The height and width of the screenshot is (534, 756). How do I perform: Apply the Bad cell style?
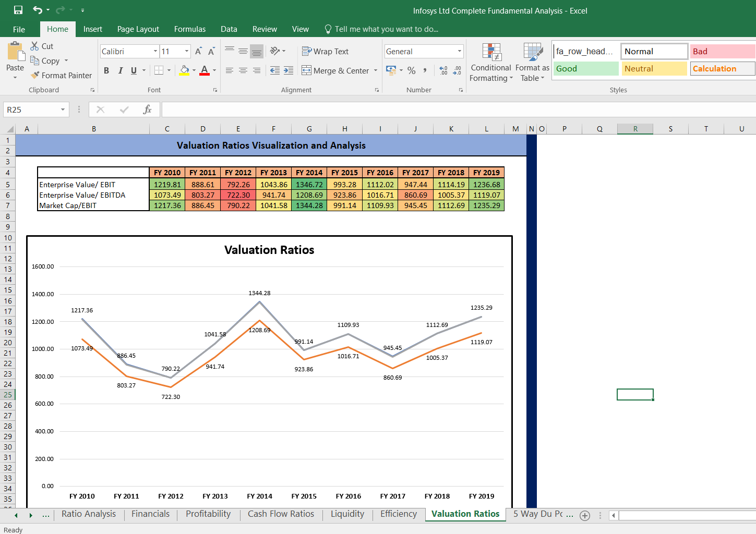point(723,51)
